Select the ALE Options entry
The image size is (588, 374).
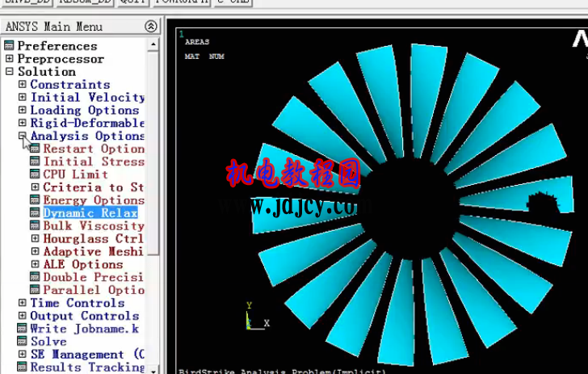(83, 264)
